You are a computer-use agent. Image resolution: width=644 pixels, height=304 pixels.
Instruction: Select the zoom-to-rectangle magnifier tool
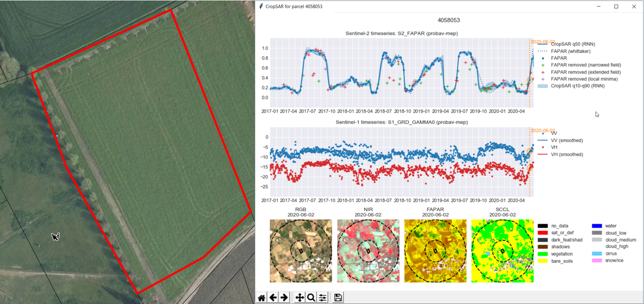(311, 297)
